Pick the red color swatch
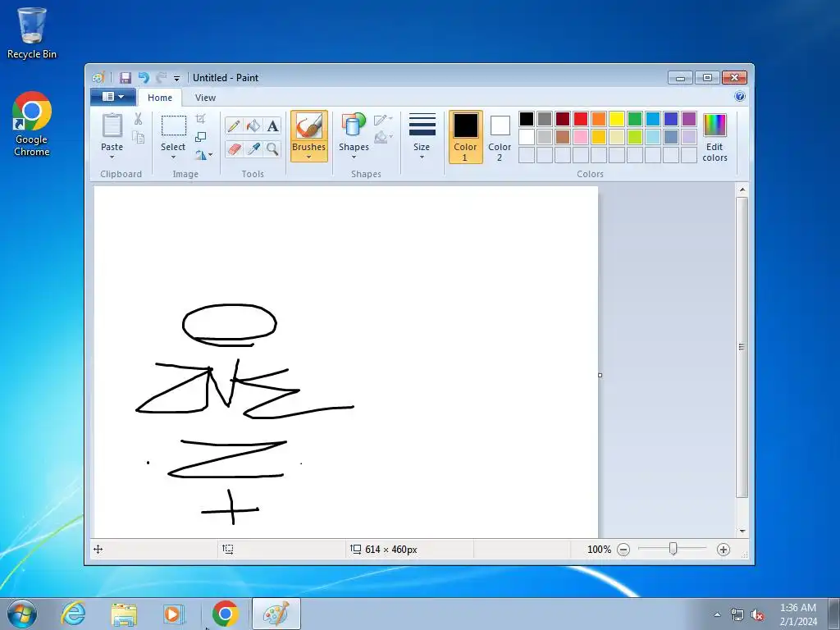 [581, 118]
